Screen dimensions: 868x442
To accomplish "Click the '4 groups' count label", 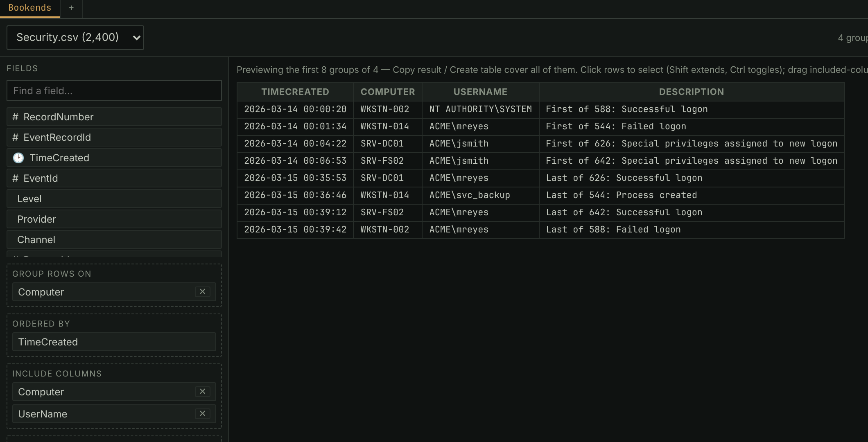I will (x=853, y=38).
